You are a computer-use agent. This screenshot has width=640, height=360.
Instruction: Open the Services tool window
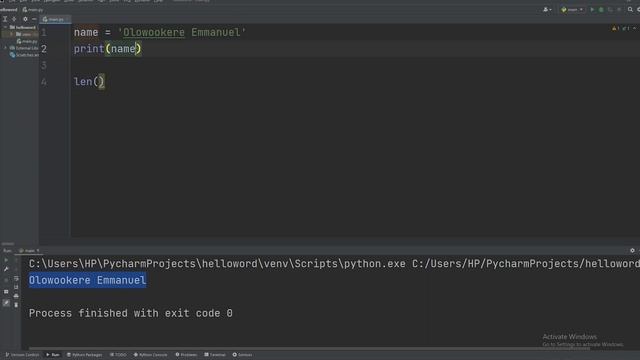tap(242, 355)
